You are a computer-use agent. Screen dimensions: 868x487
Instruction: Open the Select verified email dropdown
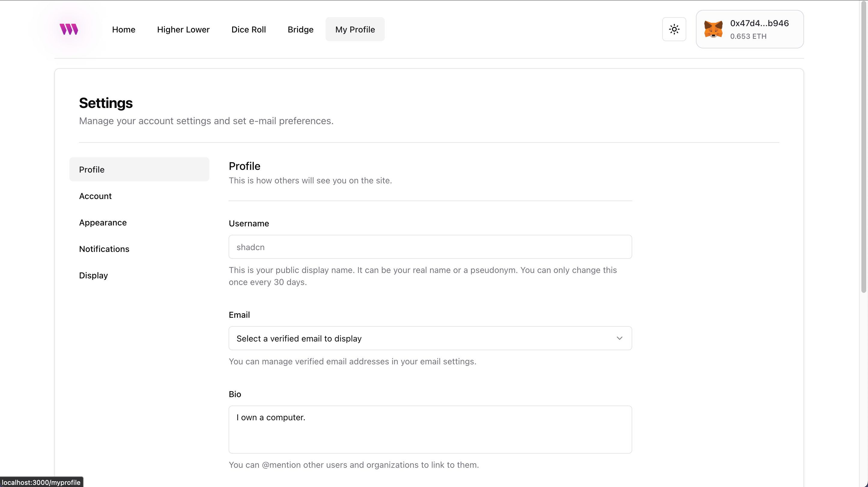pyautogui.click(x=430, y=338)
